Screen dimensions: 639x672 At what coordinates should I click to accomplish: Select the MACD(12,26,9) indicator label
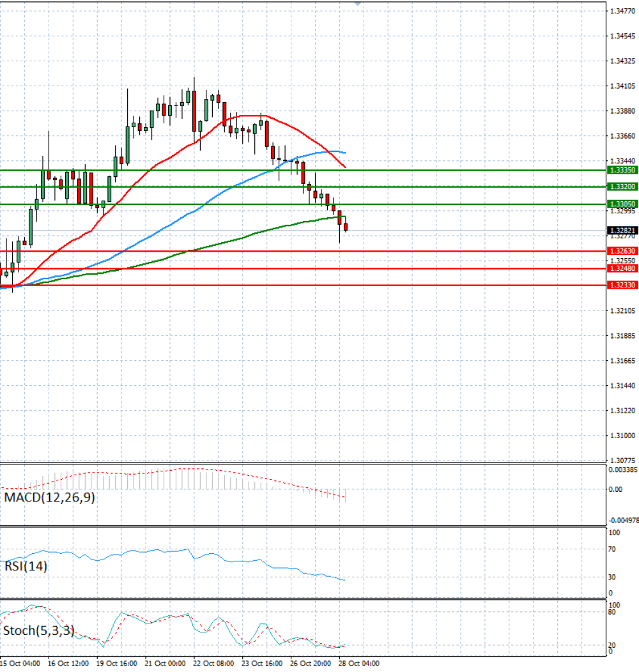point(49,497)
